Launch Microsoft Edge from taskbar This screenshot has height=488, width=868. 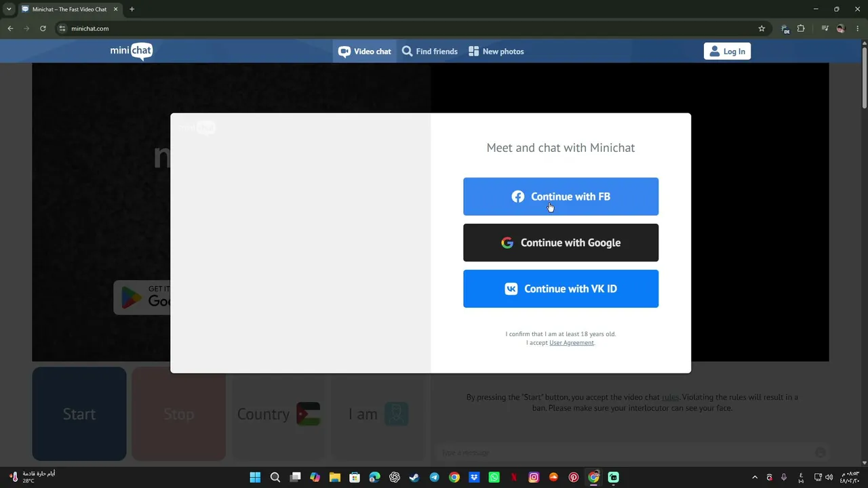pos(374,477)
